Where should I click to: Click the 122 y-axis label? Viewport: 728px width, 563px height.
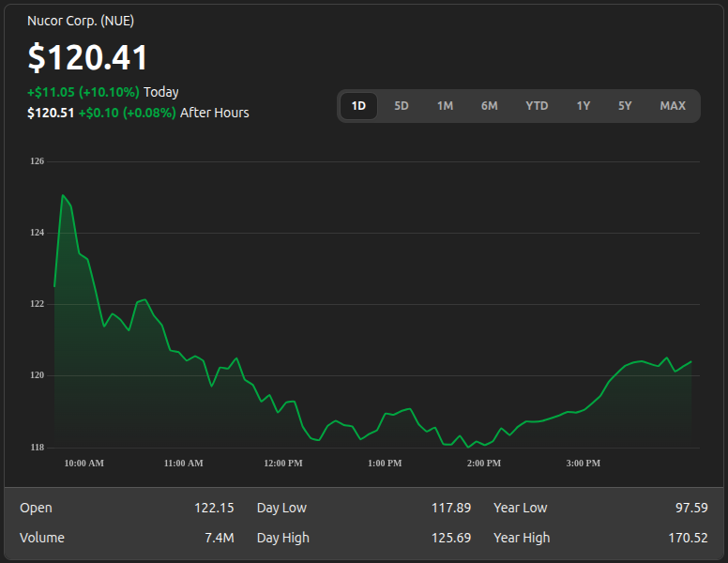pyautogui.click(x=38, y=304)
